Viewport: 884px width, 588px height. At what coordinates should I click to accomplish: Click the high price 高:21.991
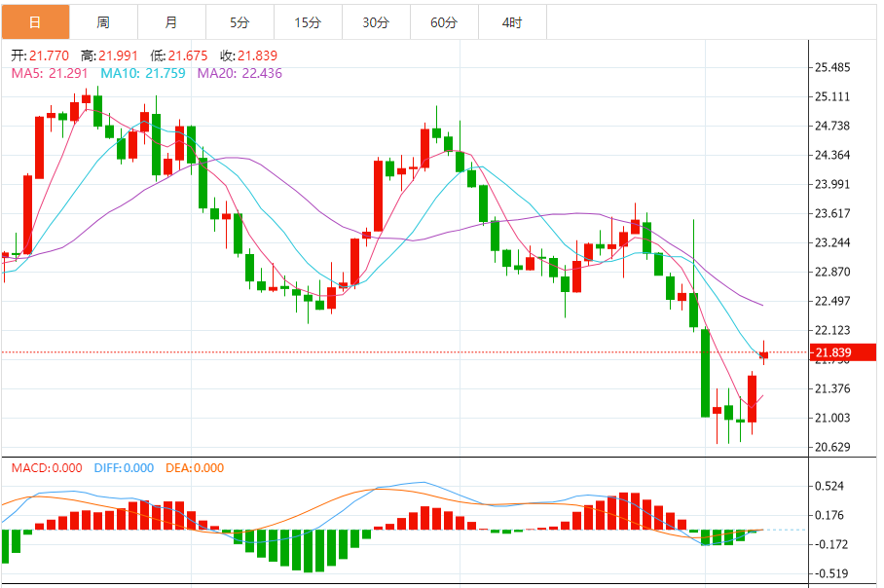109,55
